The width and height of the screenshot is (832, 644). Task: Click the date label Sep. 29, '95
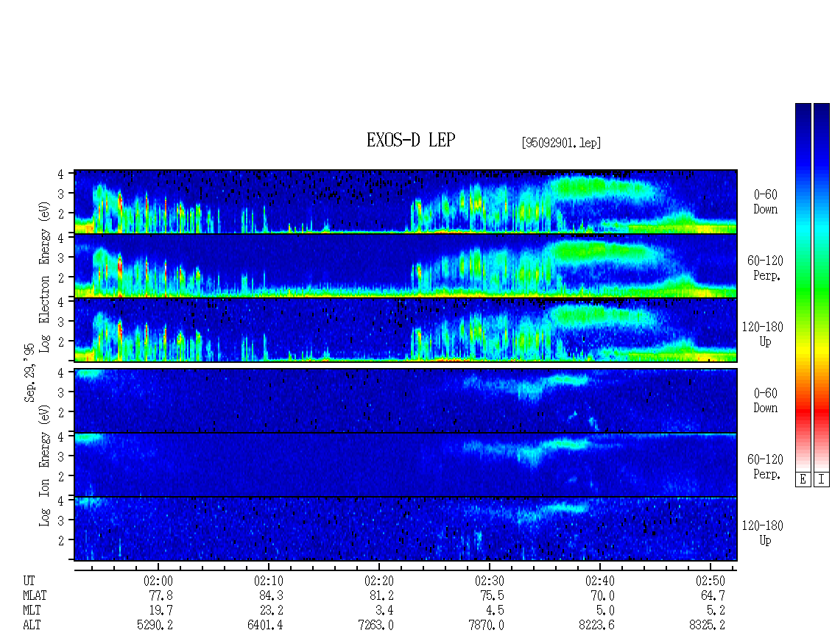29,372
